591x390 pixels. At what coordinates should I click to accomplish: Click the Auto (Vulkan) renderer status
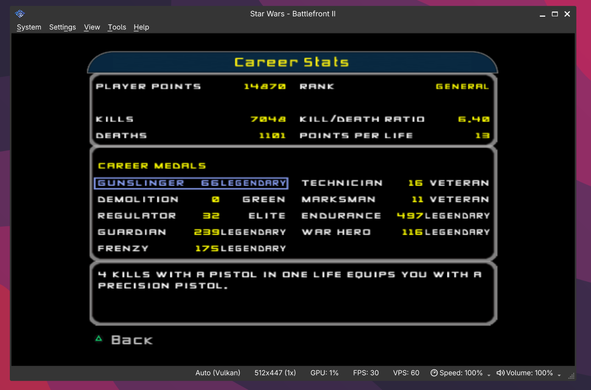point(217,373)
